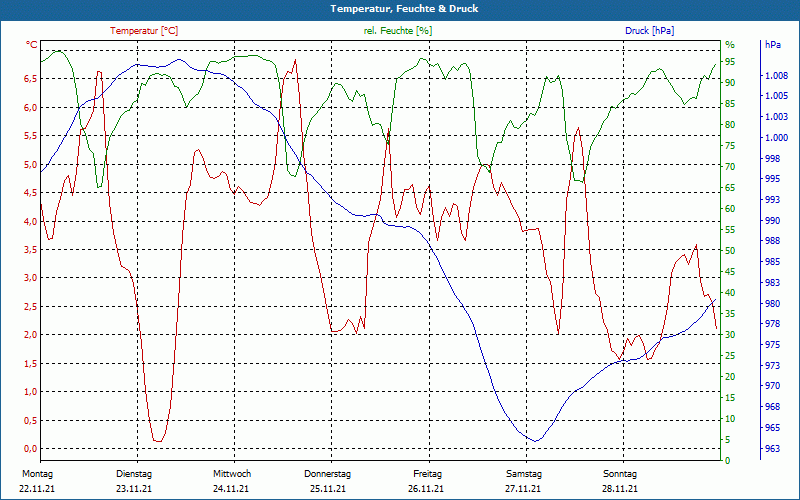Click the pressure axis value '1.005'

point(777,96)
